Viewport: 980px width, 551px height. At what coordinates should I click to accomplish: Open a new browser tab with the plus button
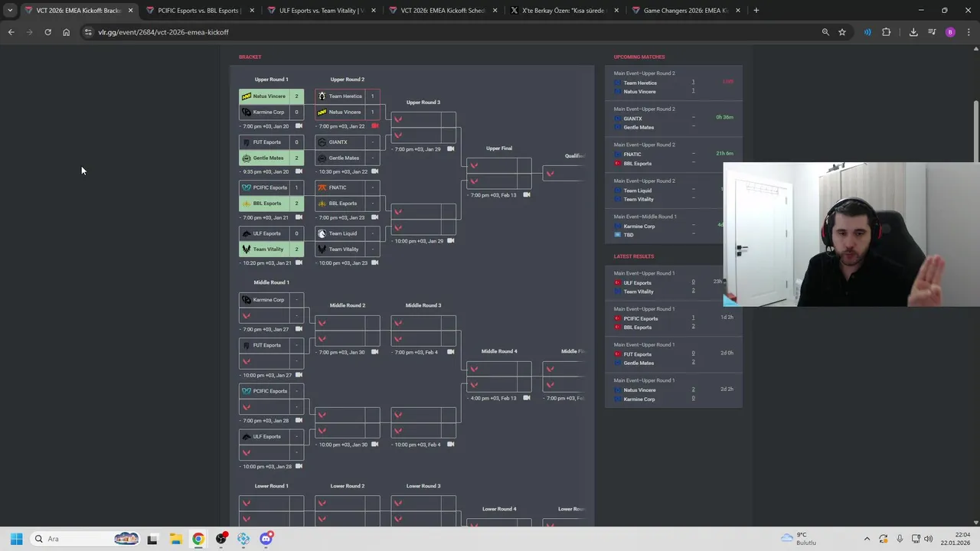point(756,11)
